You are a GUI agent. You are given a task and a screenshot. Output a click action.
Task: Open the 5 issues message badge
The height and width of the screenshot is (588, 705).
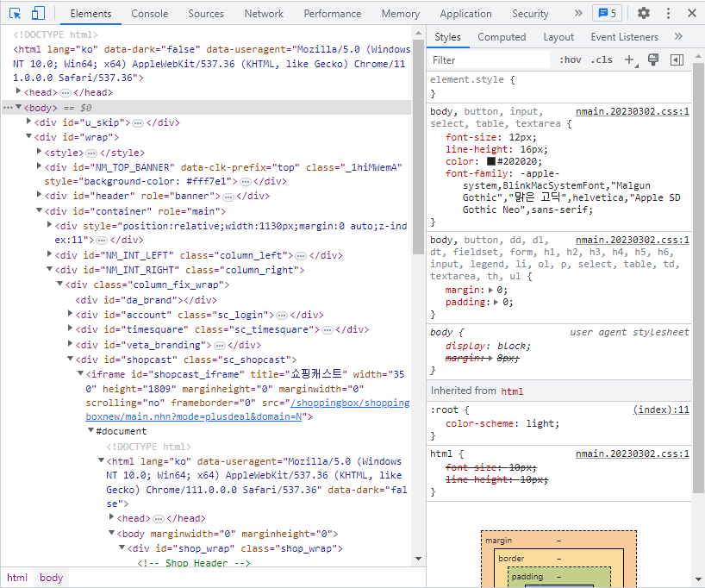tap(607, 14)
